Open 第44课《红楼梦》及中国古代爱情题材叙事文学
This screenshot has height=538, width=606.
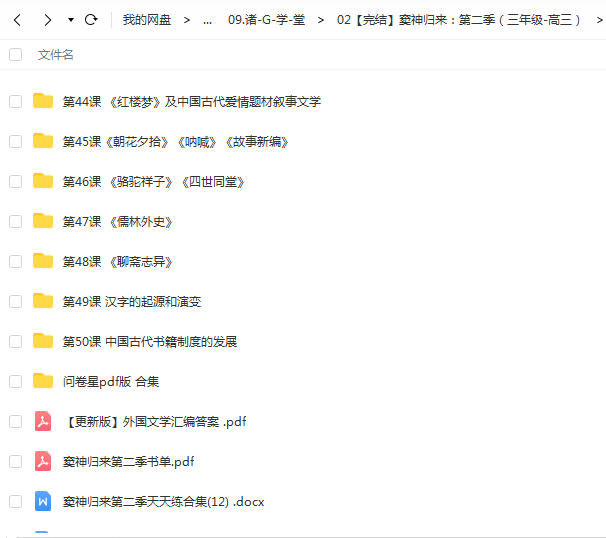tap(192, 102)
